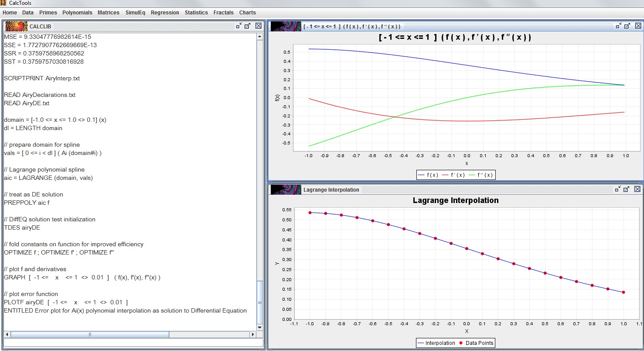Click the Data Points legend entry
Viewport: 644px width, 351px height.
coord(476,343)
